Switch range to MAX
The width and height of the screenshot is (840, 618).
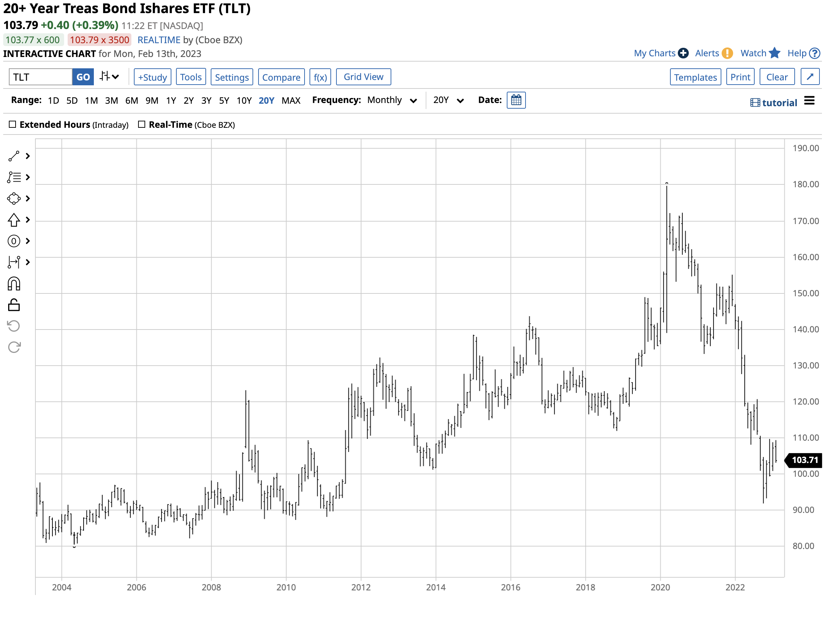pyautogui.click(x=291, y=101)
